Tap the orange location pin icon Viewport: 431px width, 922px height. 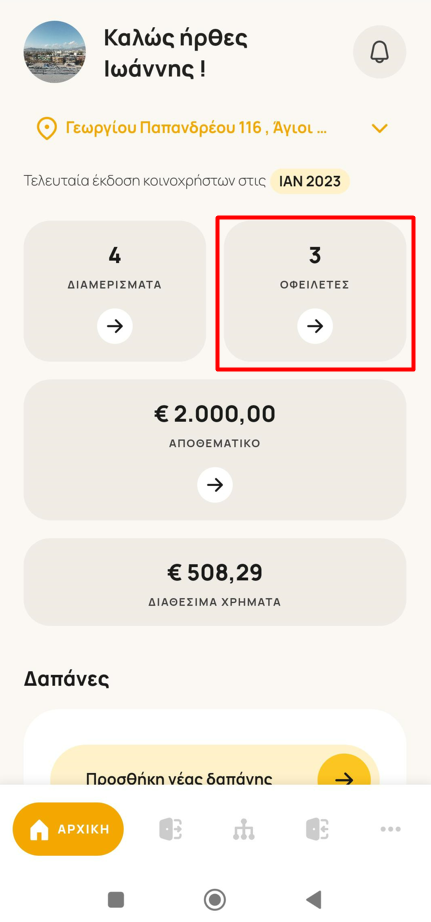pos(46,128)
